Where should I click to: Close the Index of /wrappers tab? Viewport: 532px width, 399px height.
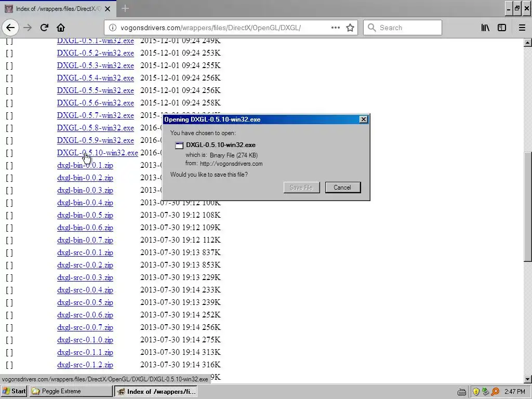(108, 9)
